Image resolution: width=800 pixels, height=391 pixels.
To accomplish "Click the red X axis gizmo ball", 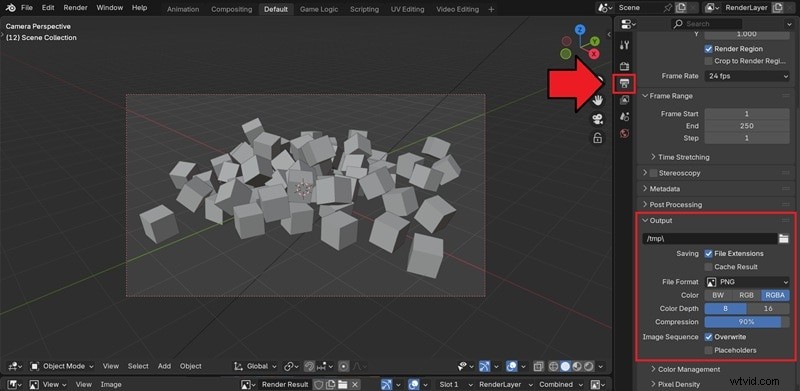I will click(x=594, y=54).
